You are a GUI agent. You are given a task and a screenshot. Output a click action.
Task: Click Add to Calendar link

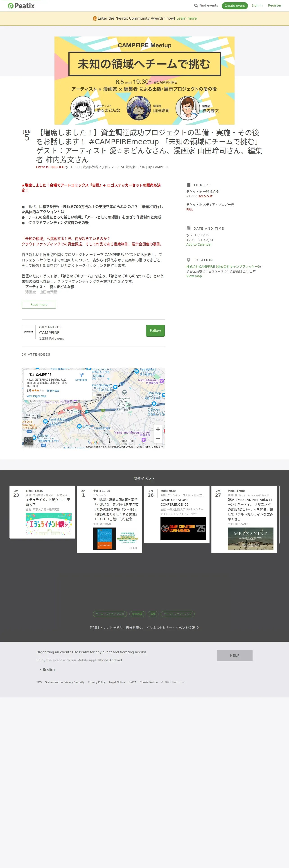pyautogui.click(x=199, y=245)
